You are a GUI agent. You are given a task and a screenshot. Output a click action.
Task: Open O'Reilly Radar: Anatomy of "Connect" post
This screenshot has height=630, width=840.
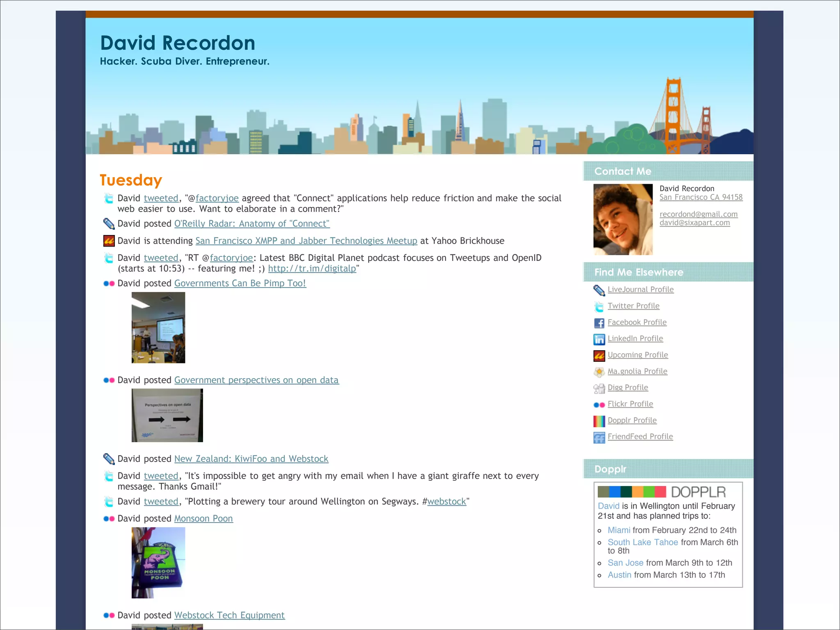click(x=252, y=224)
